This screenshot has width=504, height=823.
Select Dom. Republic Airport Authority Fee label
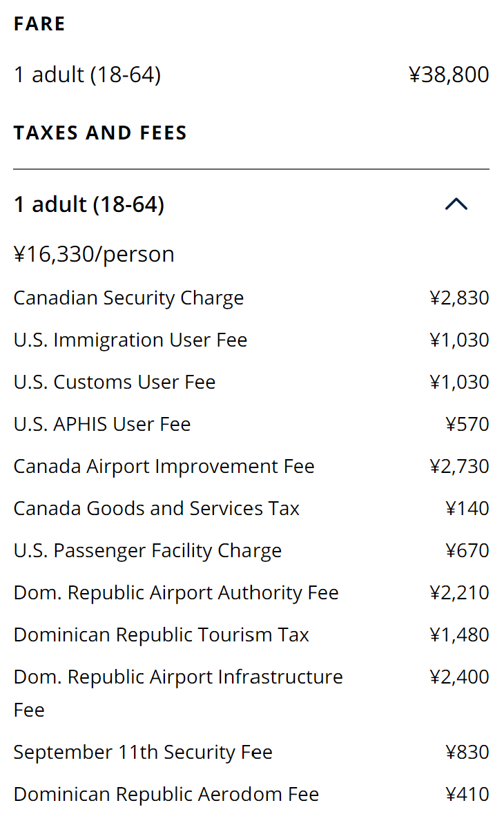(175, 593)
